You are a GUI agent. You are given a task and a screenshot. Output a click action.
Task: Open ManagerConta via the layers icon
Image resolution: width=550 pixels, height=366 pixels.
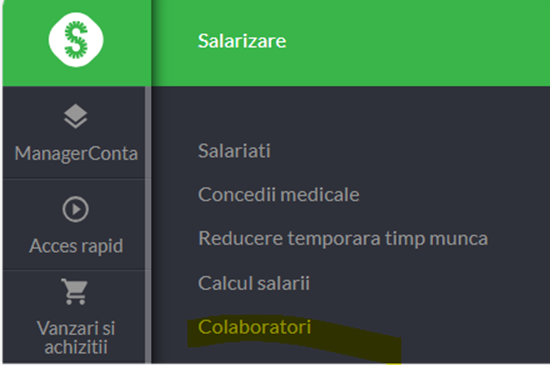[75, 116]
